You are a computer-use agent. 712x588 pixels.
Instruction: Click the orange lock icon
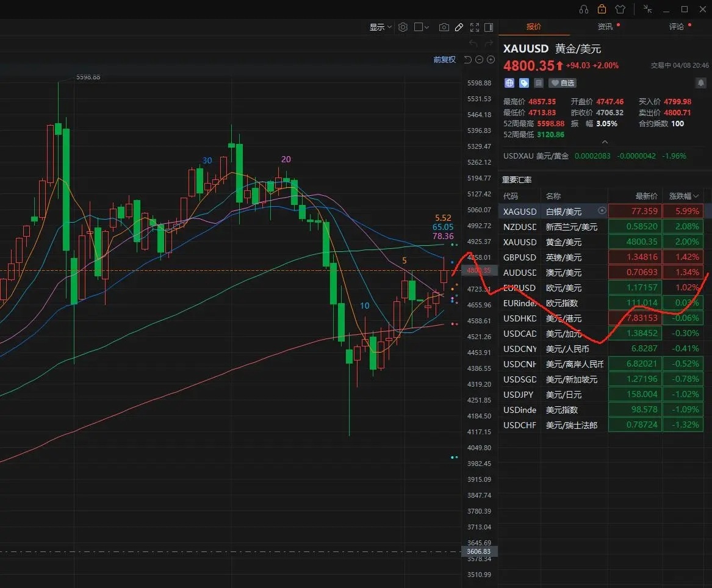click(x=602, y=9)
